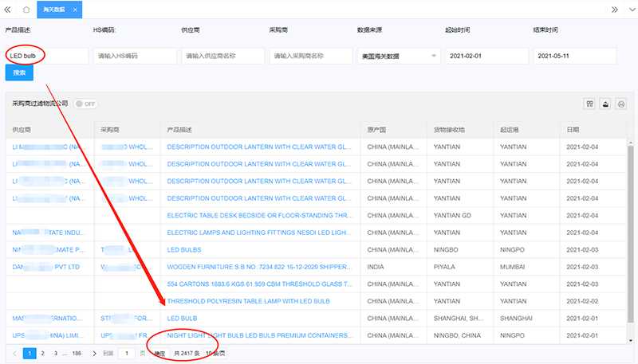
Task: Open the 数据来源 dropdown
Action: click(x=398, y=57)
